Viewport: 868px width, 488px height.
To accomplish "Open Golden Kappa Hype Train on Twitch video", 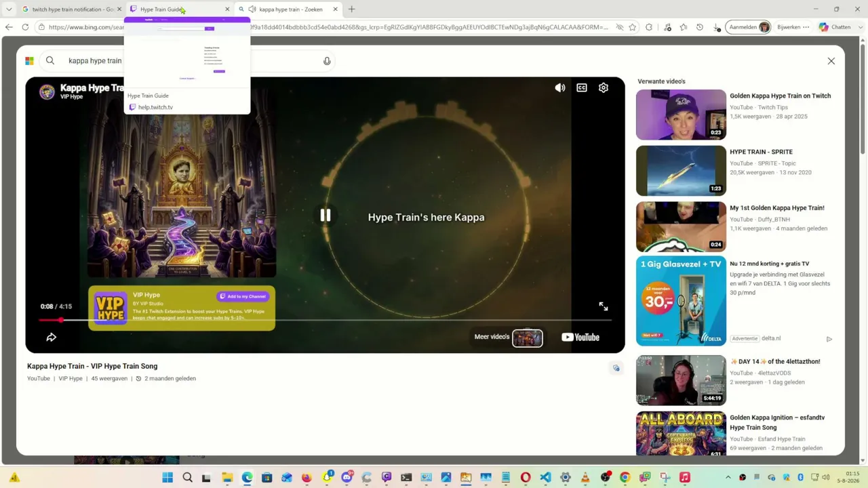I will coord(780,96).
